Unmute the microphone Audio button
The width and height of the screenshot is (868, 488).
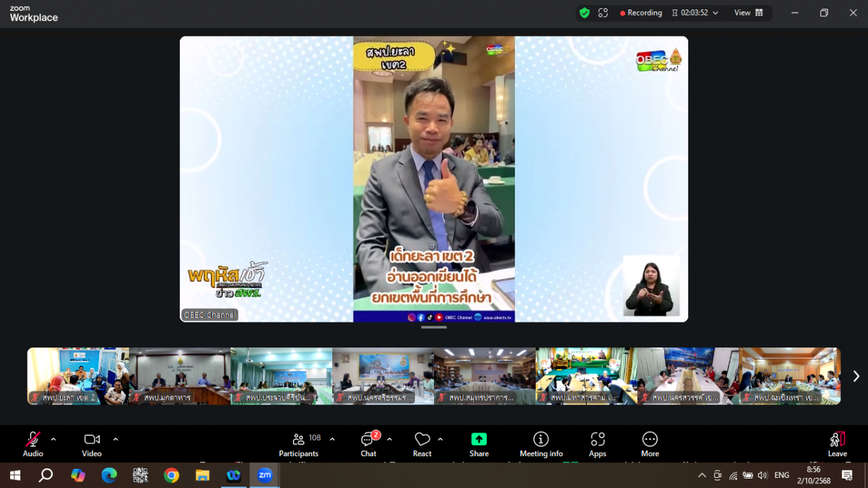tap(33, 444)
